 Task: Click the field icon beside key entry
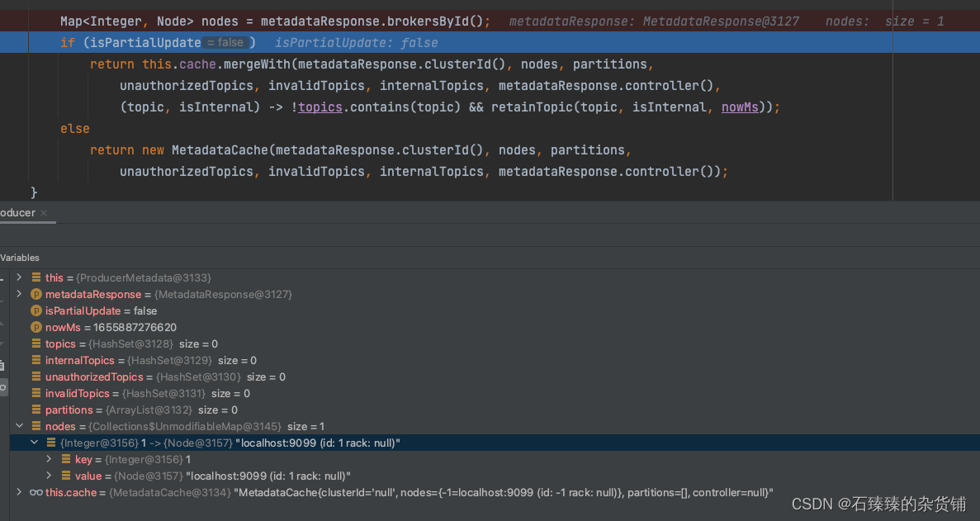tap(65, 459)
